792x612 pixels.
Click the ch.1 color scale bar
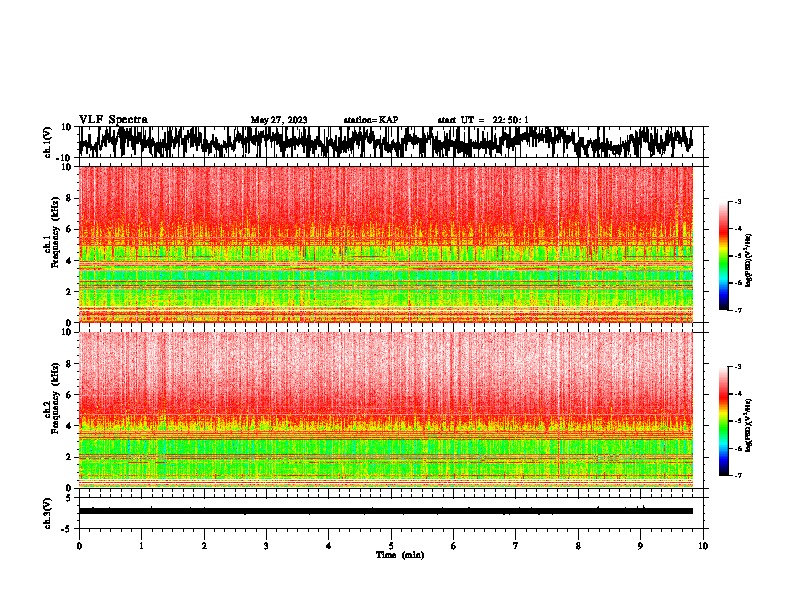723,256
